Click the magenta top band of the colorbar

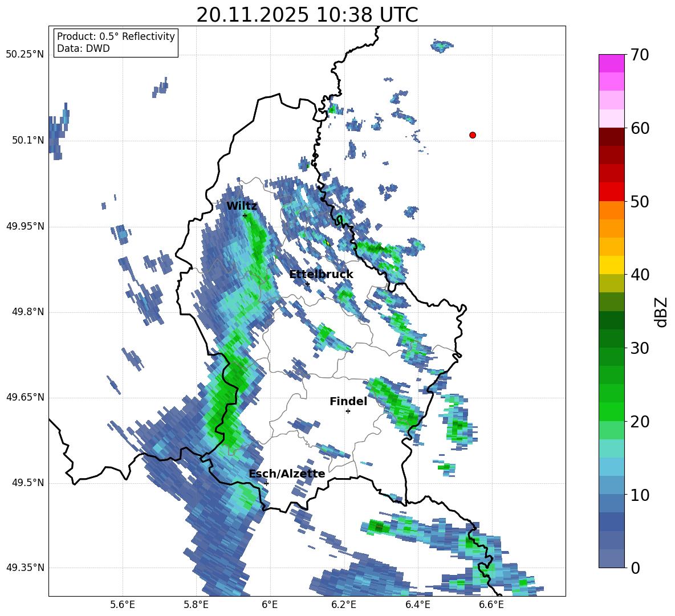coord(611,63)
